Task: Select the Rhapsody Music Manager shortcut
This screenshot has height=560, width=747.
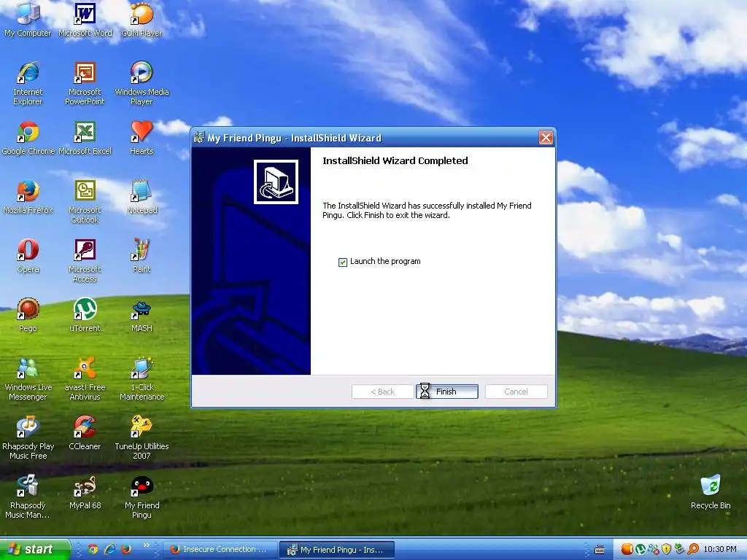Action: tap(28, 497)
